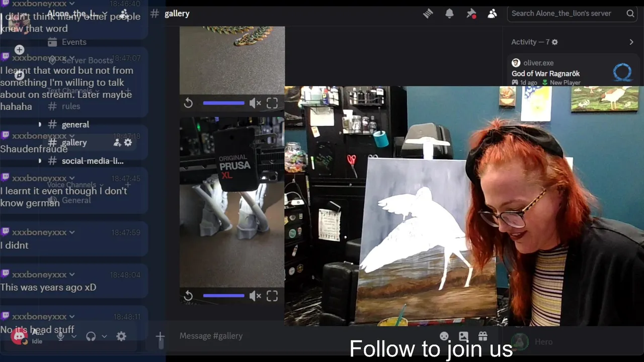Click the gallery channel title in header
The height and width of the screenshot is (362, 644).
[x=177, y=14]
